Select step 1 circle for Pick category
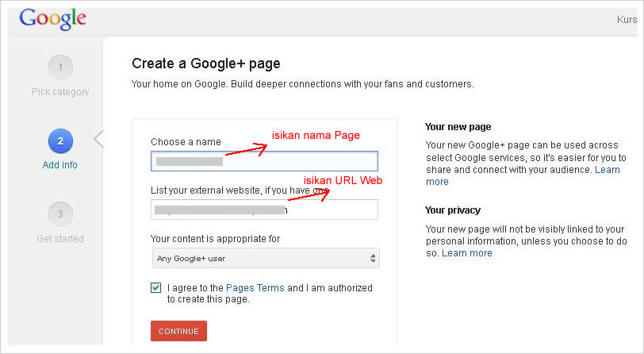Viewport: 644px width, 354px height. (x=60, y=67)
